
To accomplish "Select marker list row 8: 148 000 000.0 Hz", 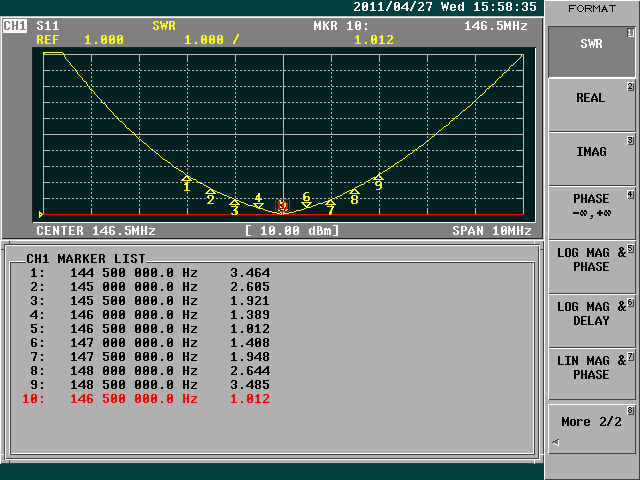I will [x=150, y=371].
